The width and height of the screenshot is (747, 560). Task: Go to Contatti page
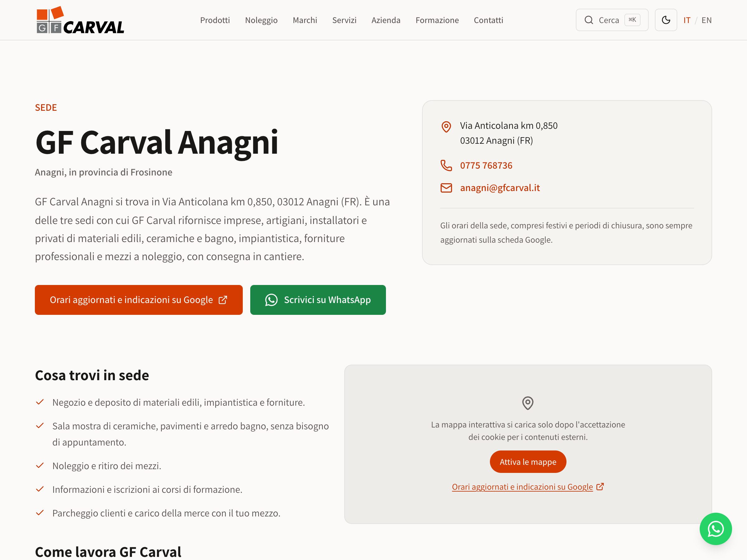point(488,20)
